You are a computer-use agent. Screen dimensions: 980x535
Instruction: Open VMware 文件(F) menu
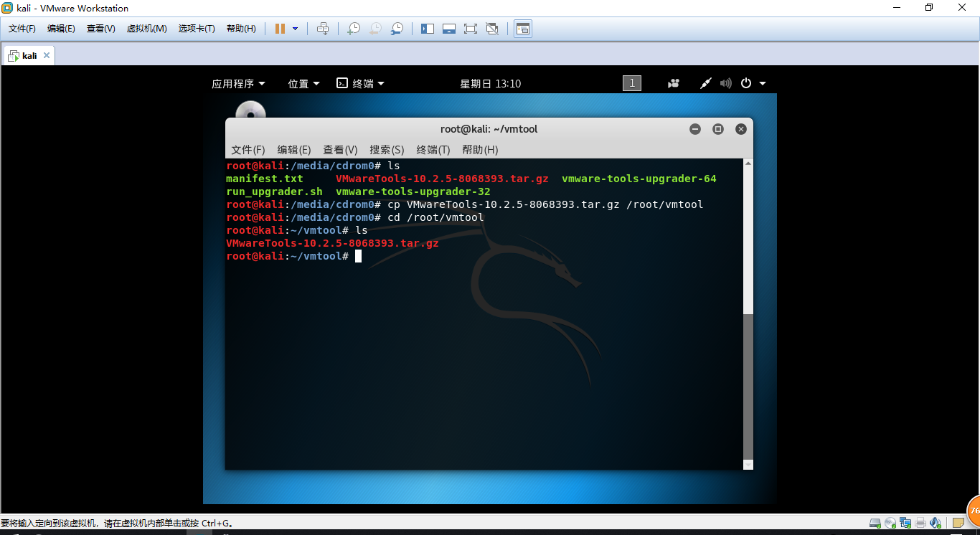click(x=22, y=29)
